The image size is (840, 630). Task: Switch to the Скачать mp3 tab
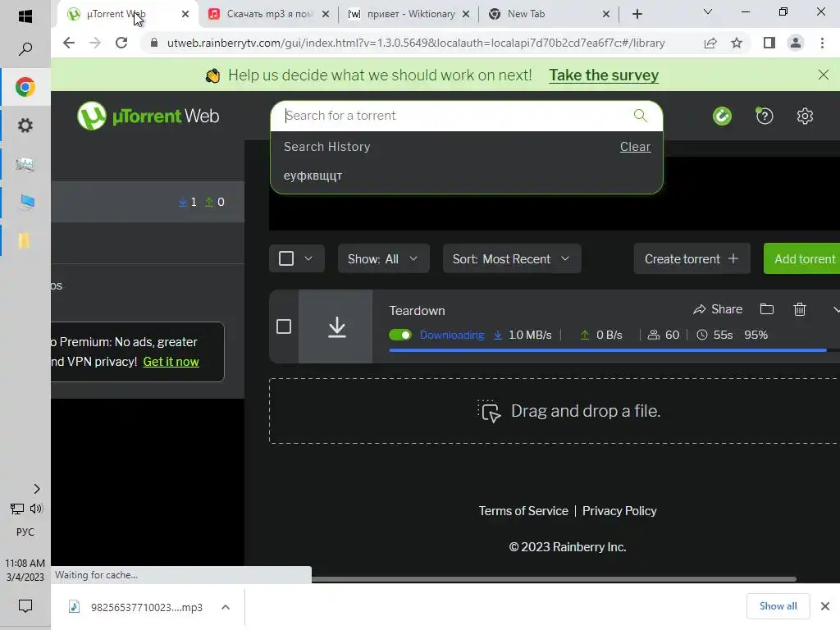268,14
